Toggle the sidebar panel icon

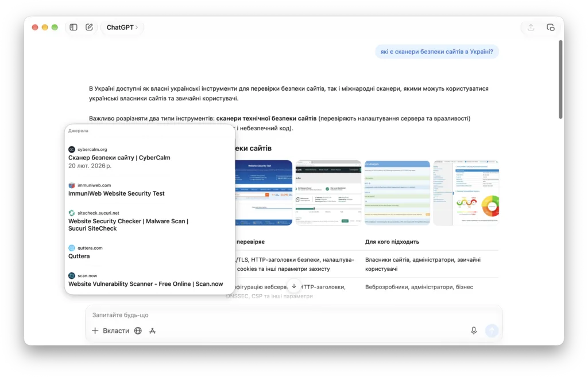point(73,28)
